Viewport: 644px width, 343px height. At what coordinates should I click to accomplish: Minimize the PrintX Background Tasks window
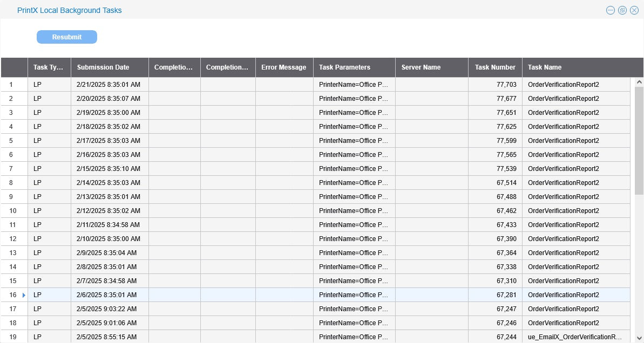611,10
